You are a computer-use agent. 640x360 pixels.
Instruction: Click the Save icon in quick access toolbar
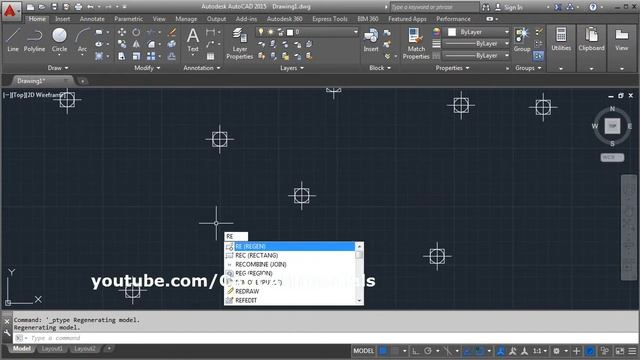click(54, 7)
